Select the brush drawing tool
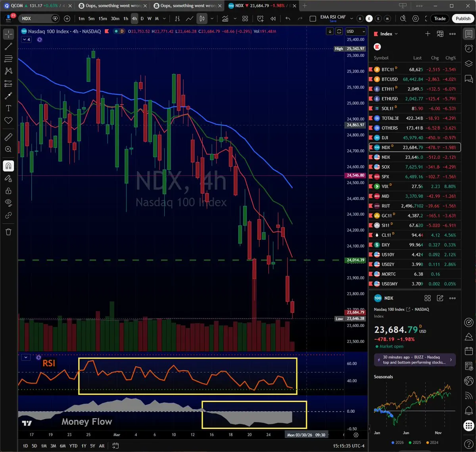 (x=8, y=96)
